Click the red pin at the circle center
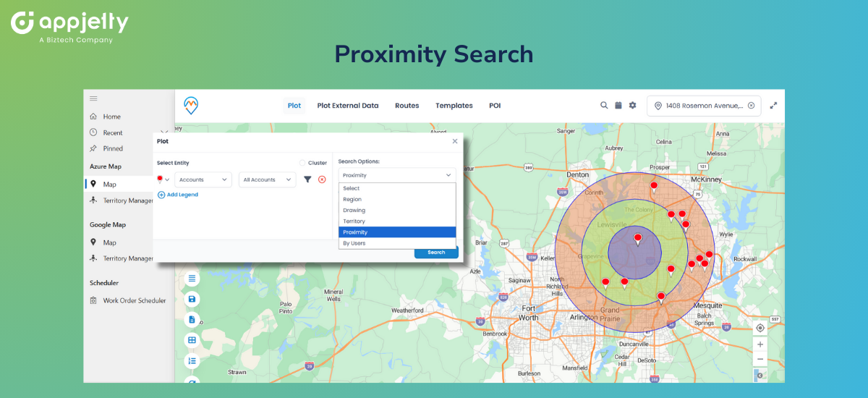This screenshot has width=868, height=398. (x=637, y=240)
